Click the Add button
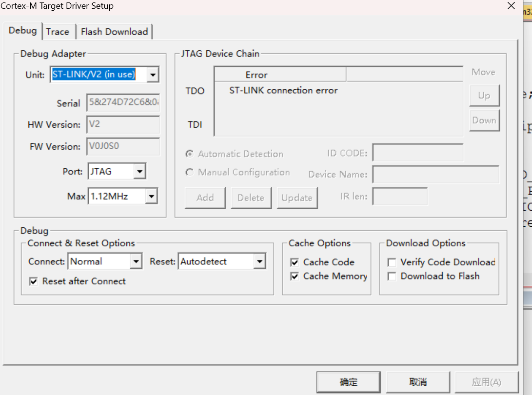The image size is (532, 395). [205, 198]
